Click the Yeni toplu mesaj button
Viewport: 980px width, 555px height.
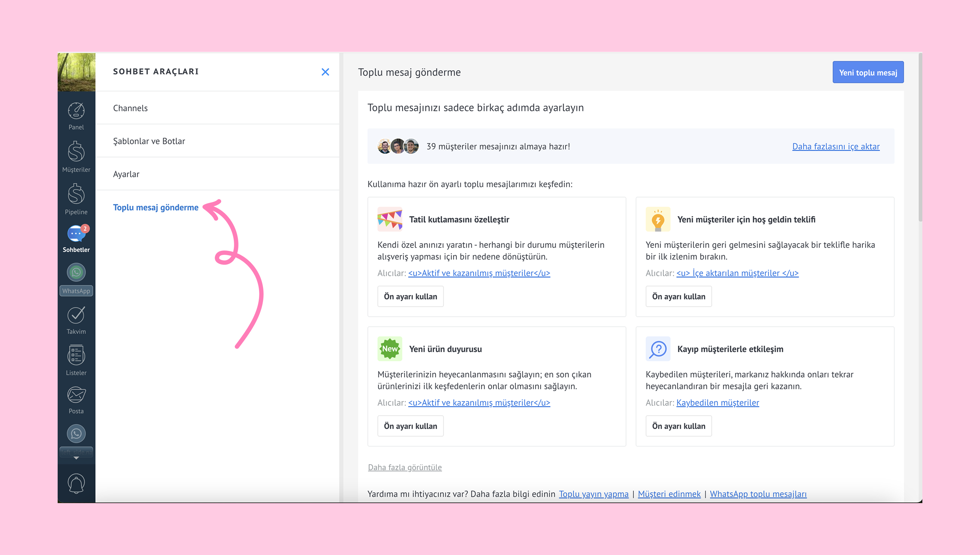click(868, 72)
